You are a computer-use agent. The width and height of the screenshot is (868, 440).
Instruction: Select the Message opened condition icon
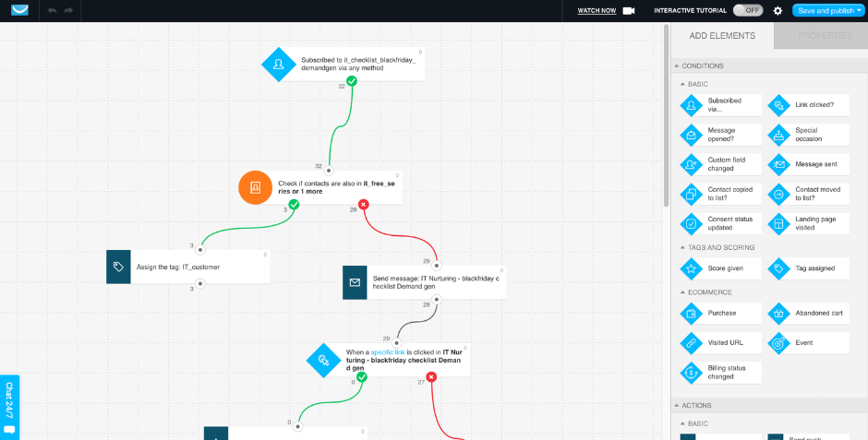coord(691,135)
